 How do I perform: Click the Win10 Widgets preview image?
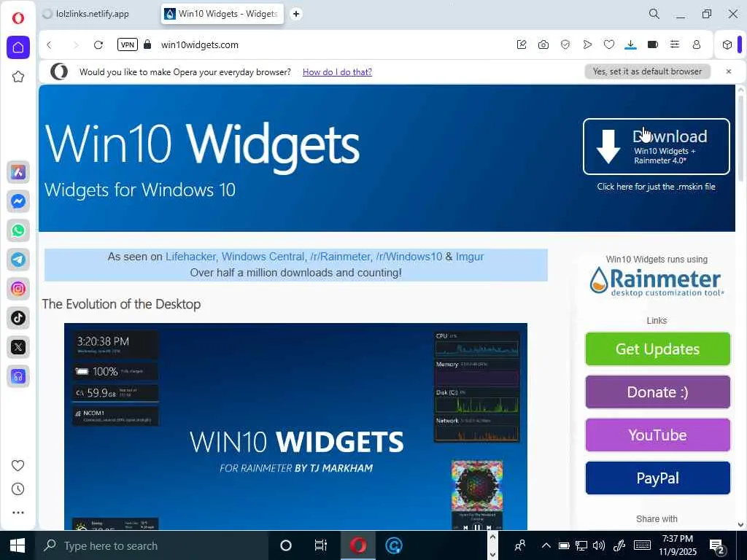[295, 426]
